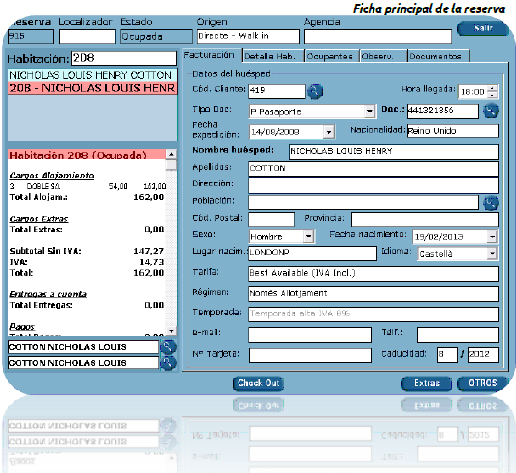Click the Nacionalidad field Reino Unido
This screenshot has width=516, height=473.
pyautogui.click(x=453, y=131)
